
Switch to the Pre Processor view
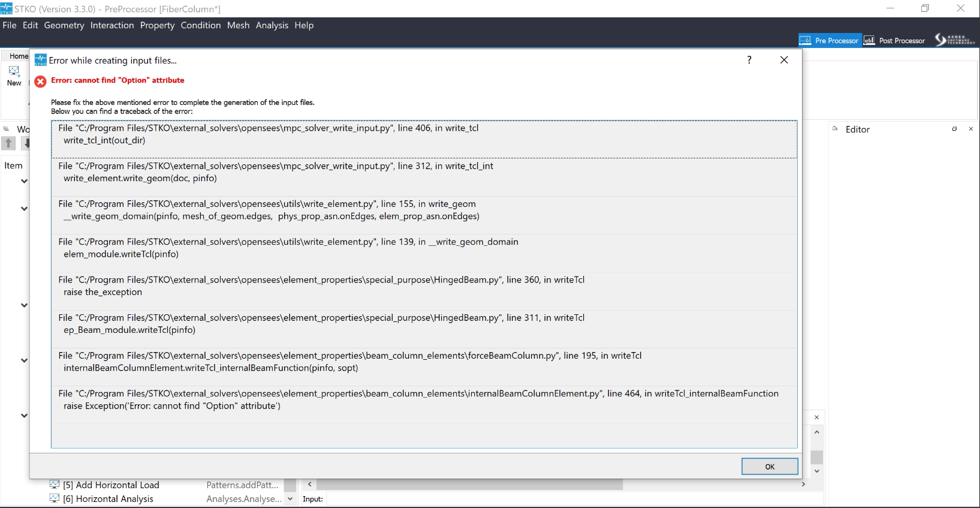point(830,40)
